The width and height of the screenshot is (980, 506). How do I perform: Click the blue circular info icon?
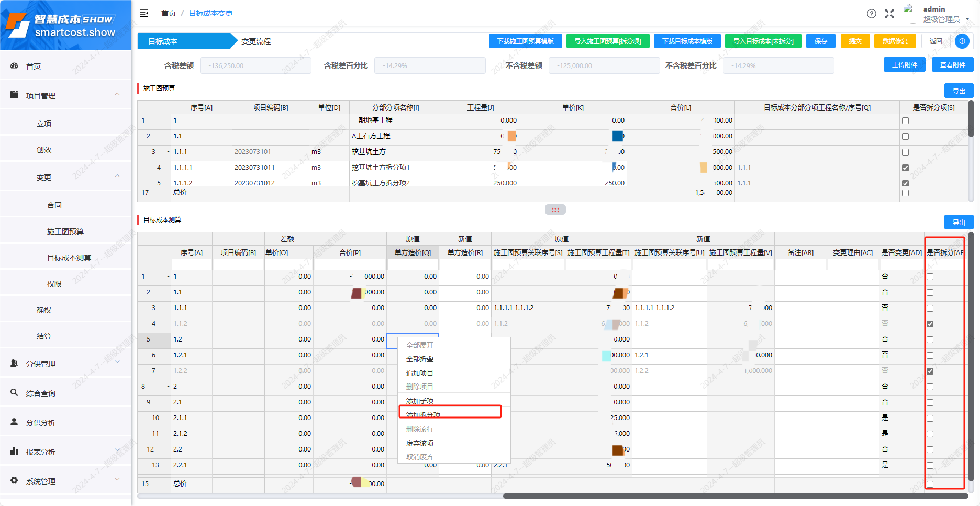(x=962, y=41)
